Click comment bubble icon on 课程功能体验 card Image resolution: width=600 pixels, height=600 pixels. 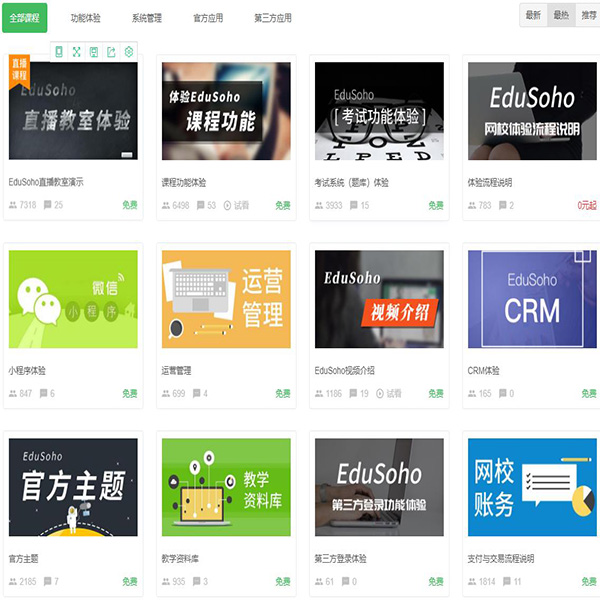coord(201,205)
